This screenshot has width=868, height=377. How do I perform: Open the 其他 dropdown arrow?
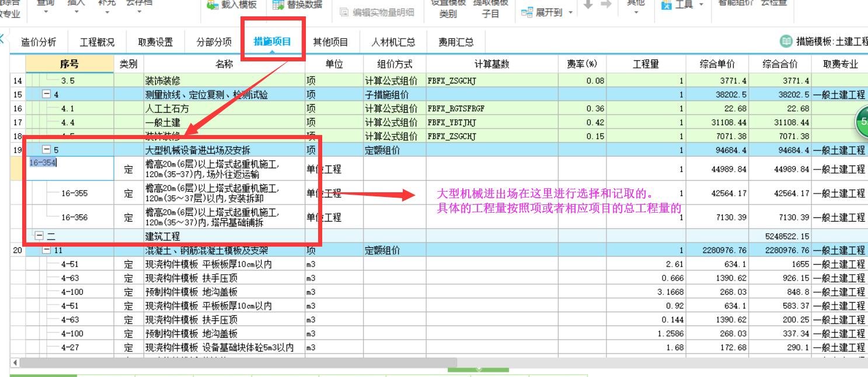pos(636,12)
